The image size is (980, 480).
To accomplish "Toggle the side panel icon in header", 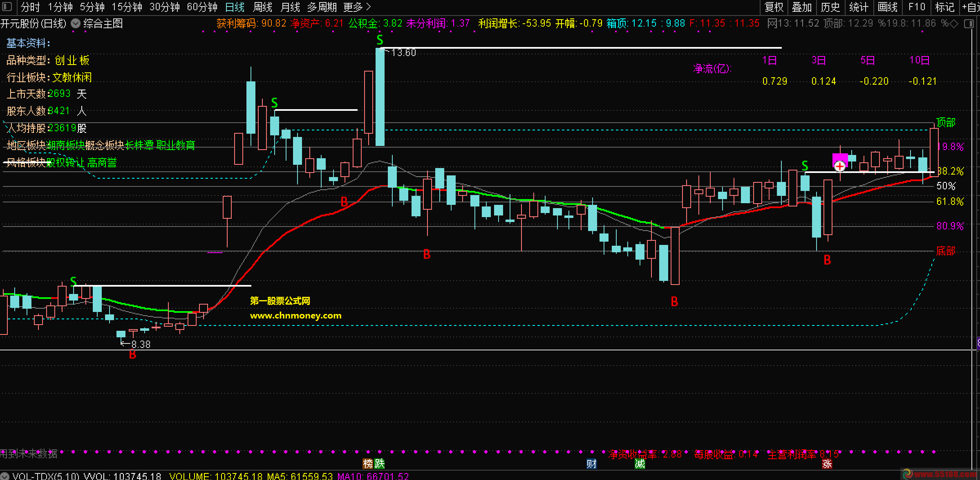I will tap(969, 24).
